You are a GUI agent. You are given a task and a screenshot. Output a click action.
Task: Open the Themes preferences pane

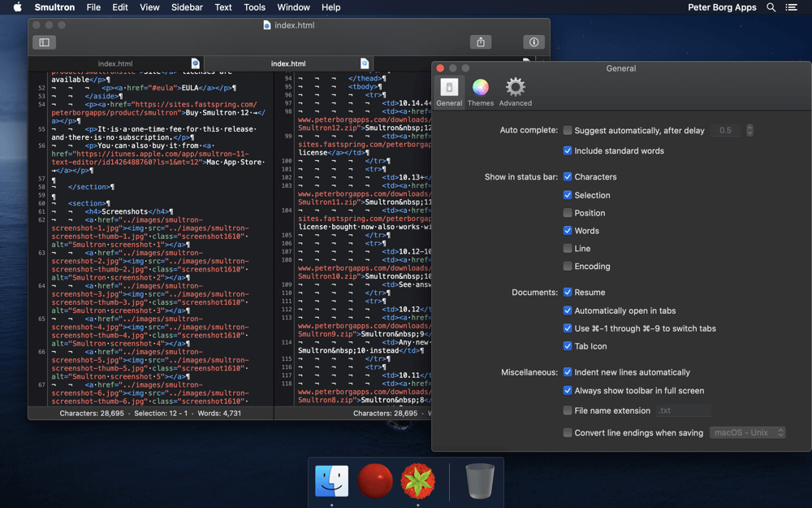pyautogui.click(x=481, y=93)
